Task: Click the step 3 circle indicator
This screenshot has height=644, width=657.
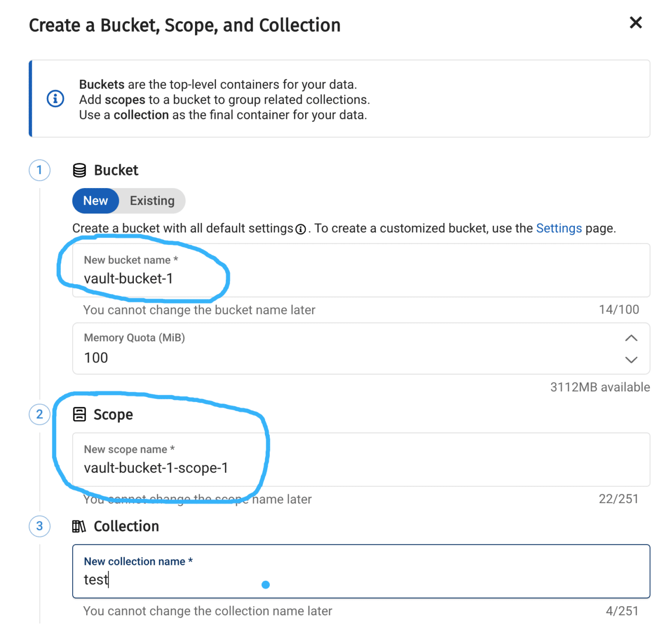Action: click(40, 526)
